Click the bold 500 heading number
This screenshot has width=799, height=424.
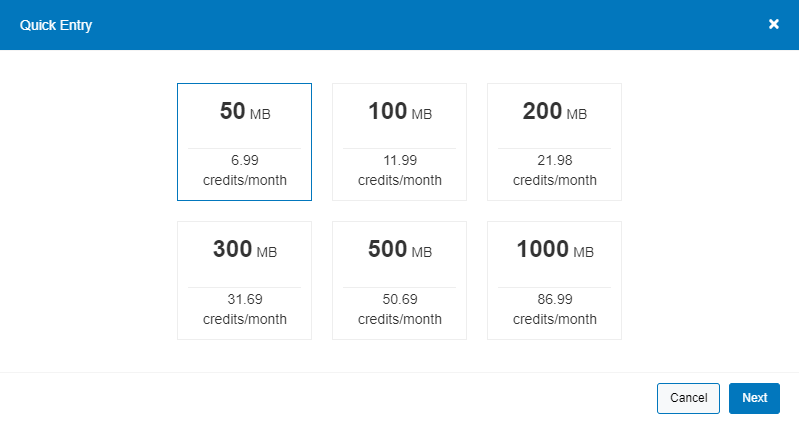(387, 249)
